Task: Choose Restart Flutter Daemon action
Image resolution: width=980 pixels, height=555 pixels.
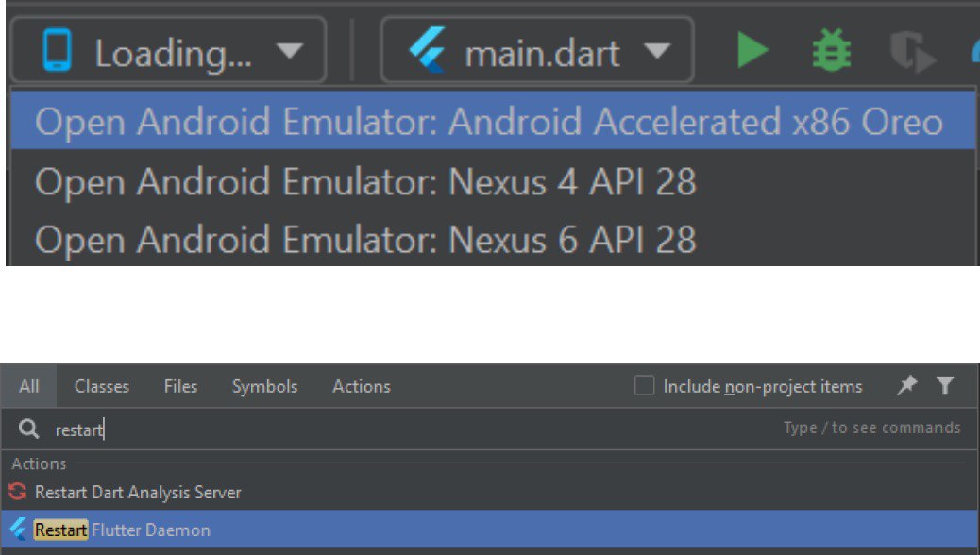Action: point(489,530)
